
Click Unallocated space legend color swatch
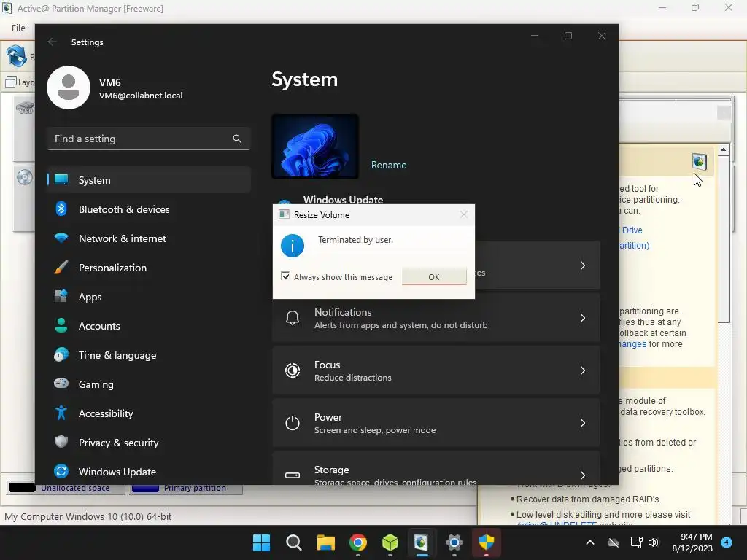(x=22, y=488)
